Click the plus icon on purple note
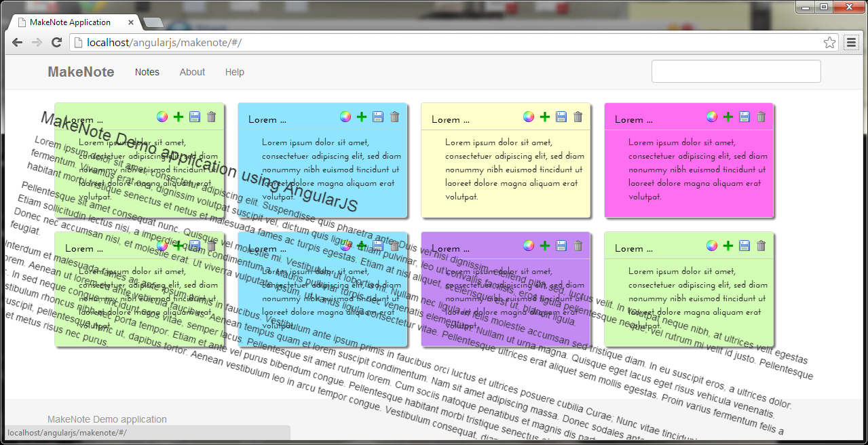Viewport: 868px width, 445px height. click(x=545, y=246)
